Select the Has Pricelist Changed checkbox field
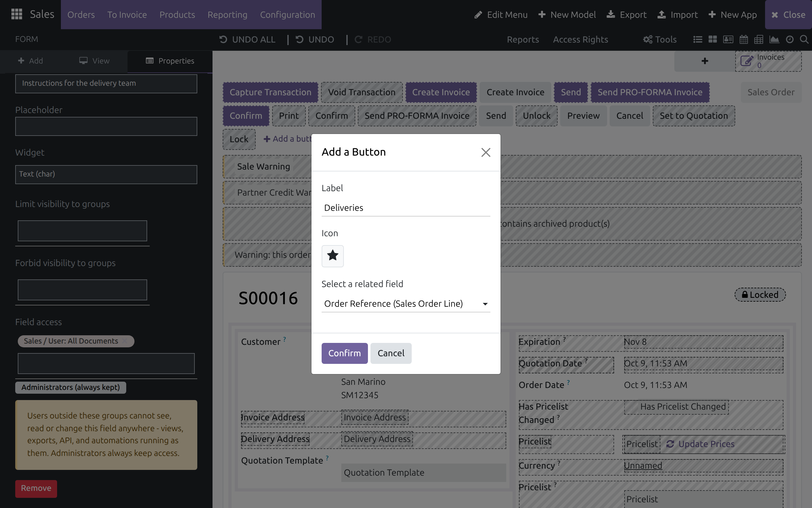Screen dimensions: 812x508 tap(676, 407)
